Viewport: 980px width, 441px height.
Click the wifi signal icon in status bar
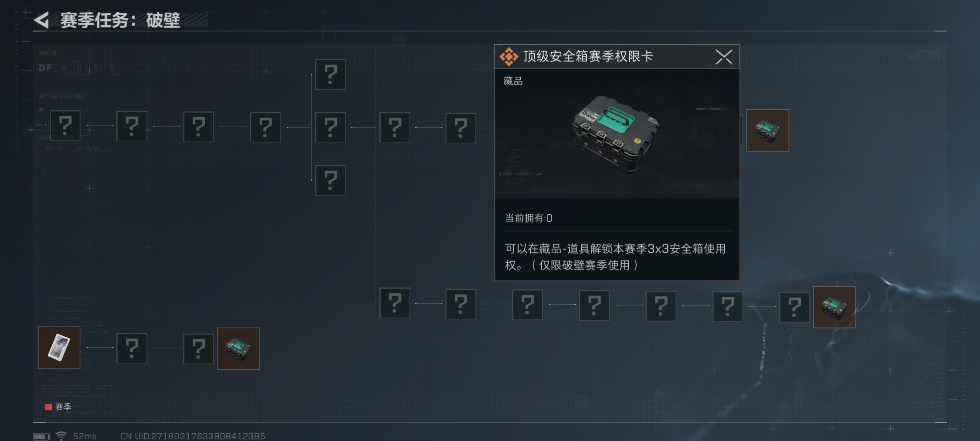pyautogui.click(x=61, y=435)
